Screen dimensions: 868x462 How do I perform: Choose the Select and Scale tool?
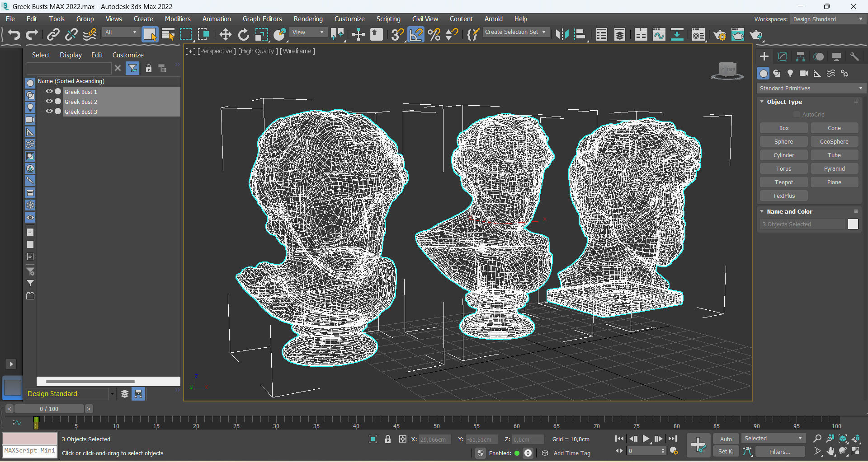click(x=262, y=35)
